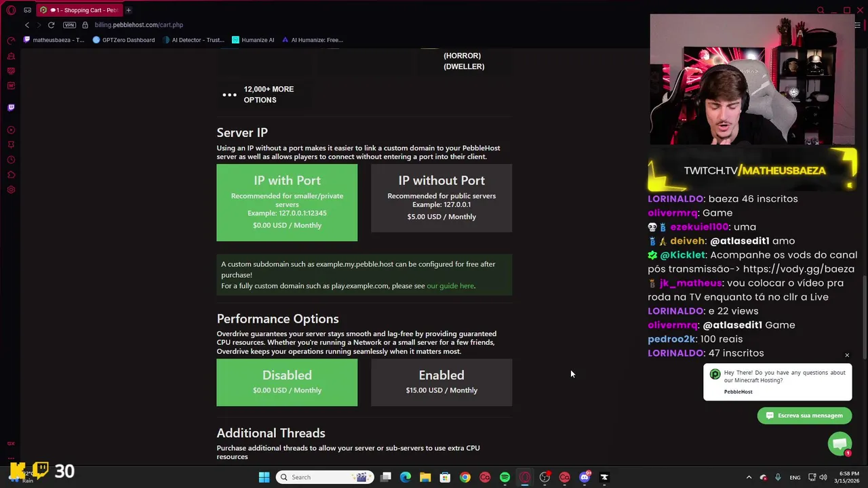Screen dimensions: 868x488
Task: Open the Player icon in sidebar
Action: click(11, 129)
